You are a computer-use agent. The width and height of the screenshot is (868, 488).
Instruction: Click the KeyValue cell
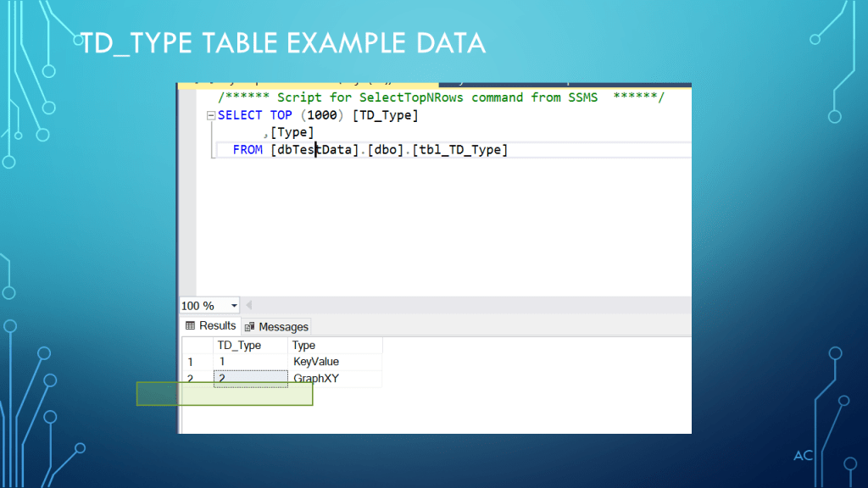(316, 362)
